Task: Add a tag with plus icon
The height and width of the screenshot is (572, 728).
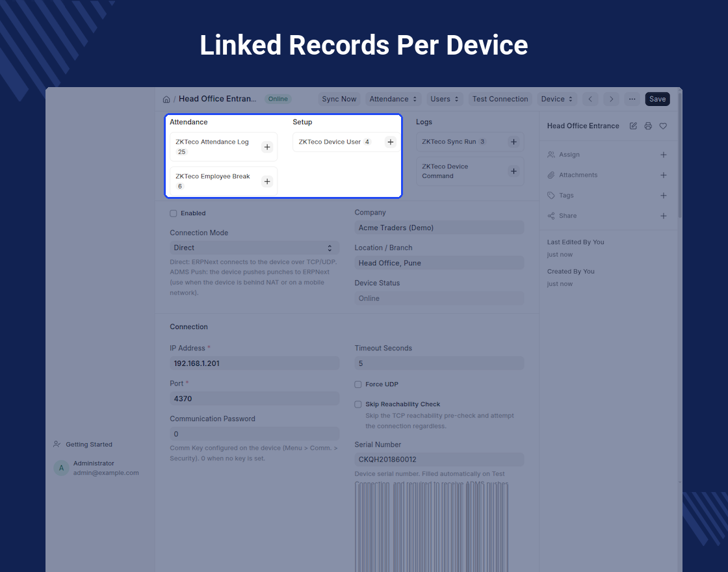Action: coord(664,196)
